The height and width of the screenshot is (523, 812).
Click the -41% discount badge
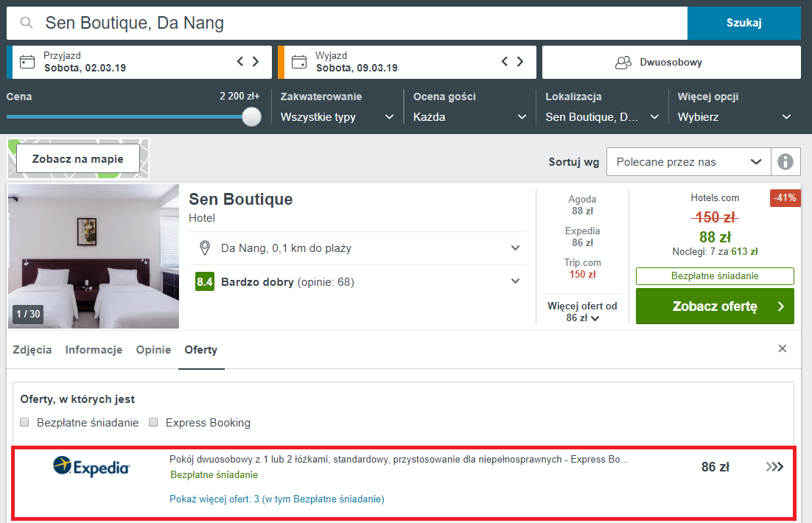tap(785, 198)
